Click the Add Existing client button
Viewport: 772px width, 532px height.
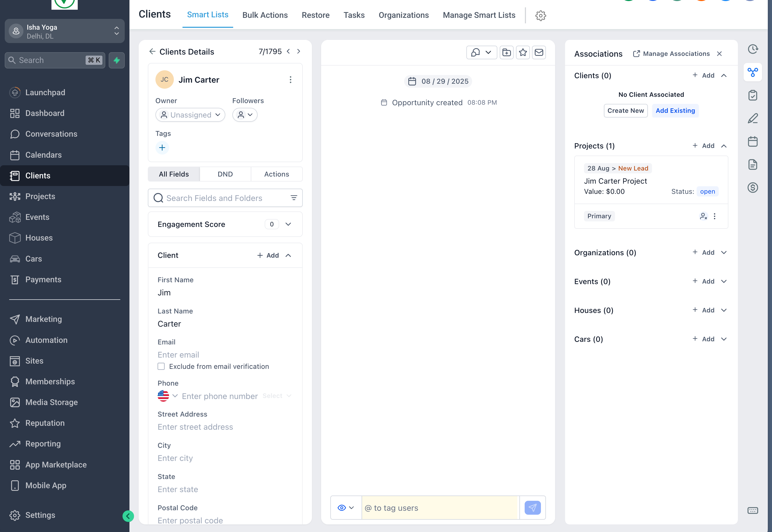pyautogui.click(x=675, y=111)
